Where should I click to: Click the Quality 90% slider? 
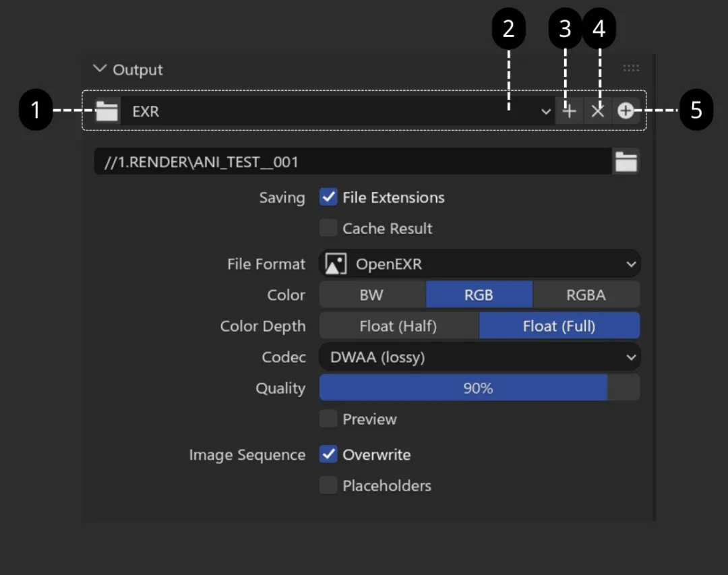[x=479, y=388]
